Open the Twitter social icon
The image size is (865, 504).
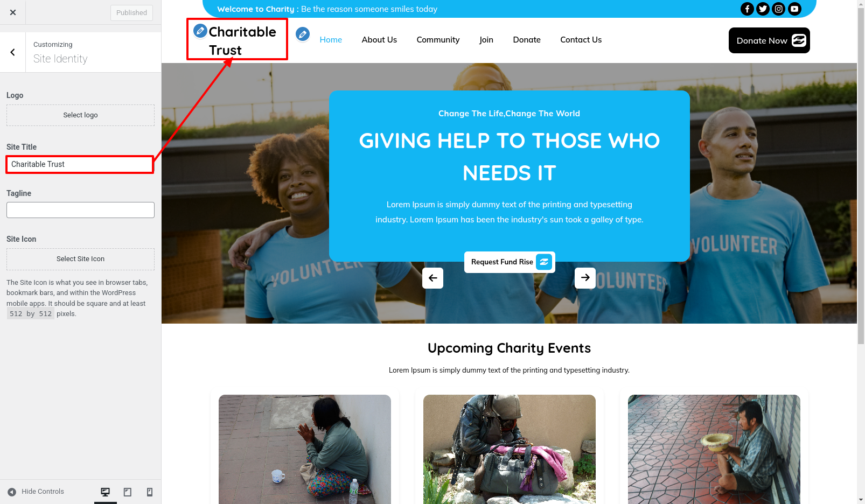pos(763,9)
